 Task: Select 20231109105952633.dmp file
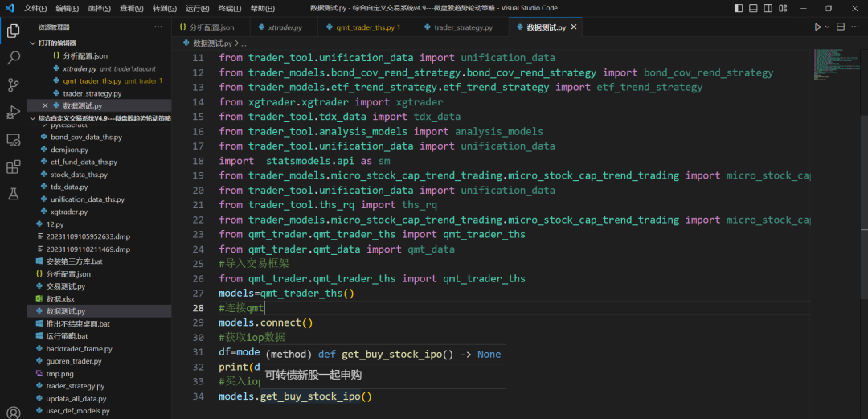click(x=99, y=236)
